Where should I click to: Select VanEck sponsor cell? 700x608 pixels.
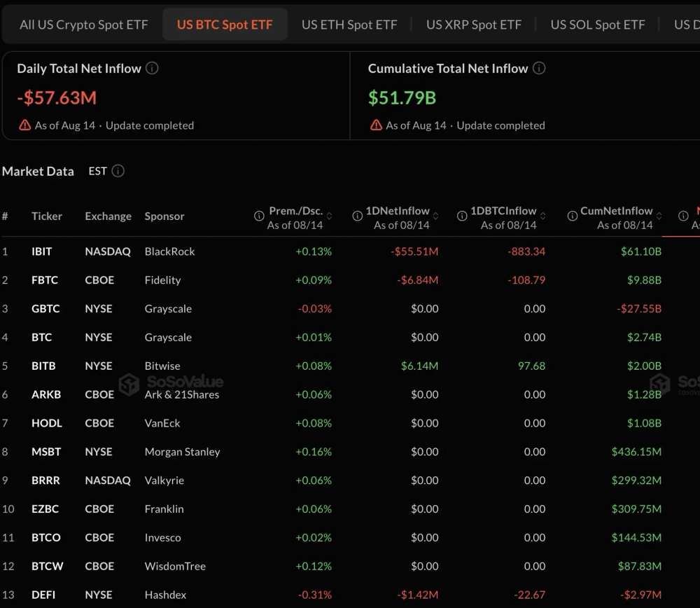(x=162, y=423)
